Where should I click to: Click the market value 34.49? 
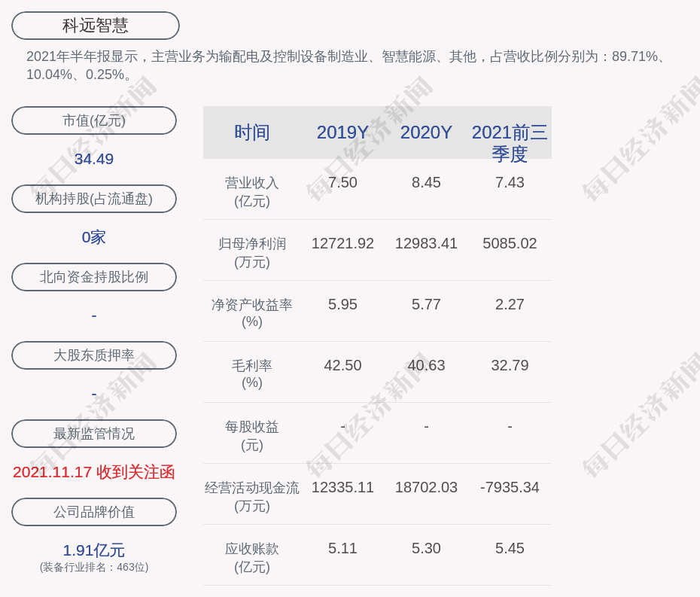(94, 159)
